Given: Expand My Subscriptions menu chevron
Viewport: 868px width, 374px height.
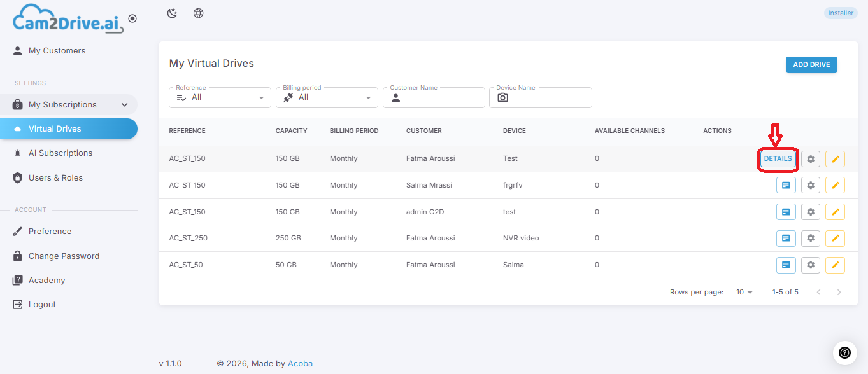Looking at the screenshot, I should (x=125, y=105).
